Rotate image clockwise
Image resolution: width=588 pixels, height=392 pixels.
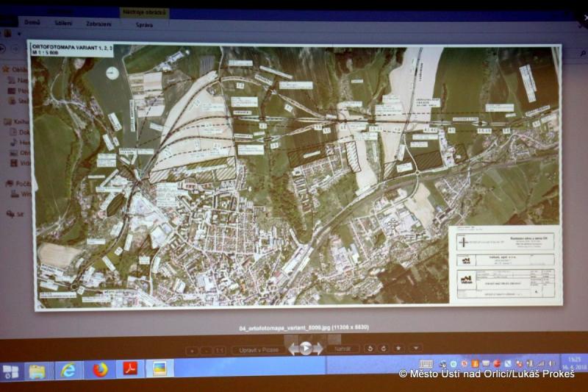(x=383, y=349)
